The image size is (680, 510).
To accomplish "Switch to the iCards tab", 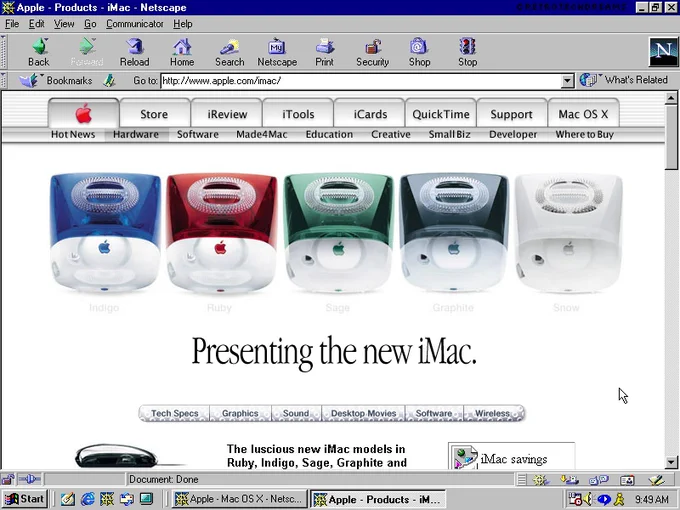I will [x=370, y=114].
